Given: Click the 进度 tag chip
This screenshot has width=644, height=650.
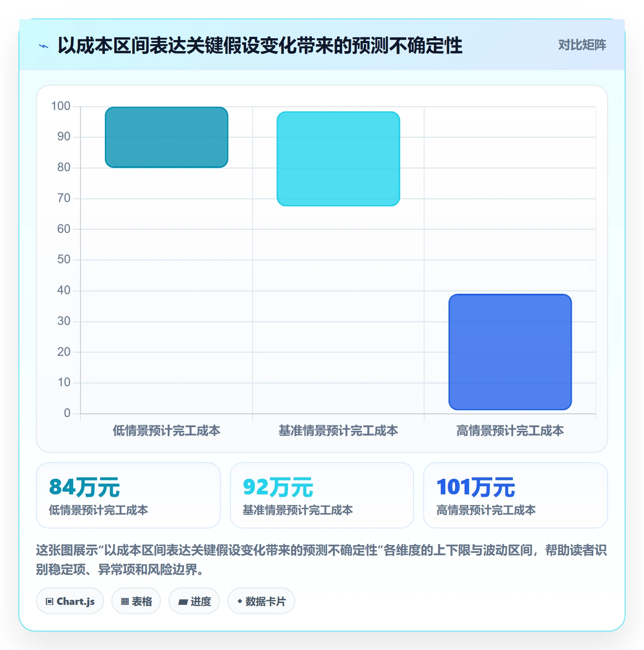Looking at the screenshot, I should point(194,601).
